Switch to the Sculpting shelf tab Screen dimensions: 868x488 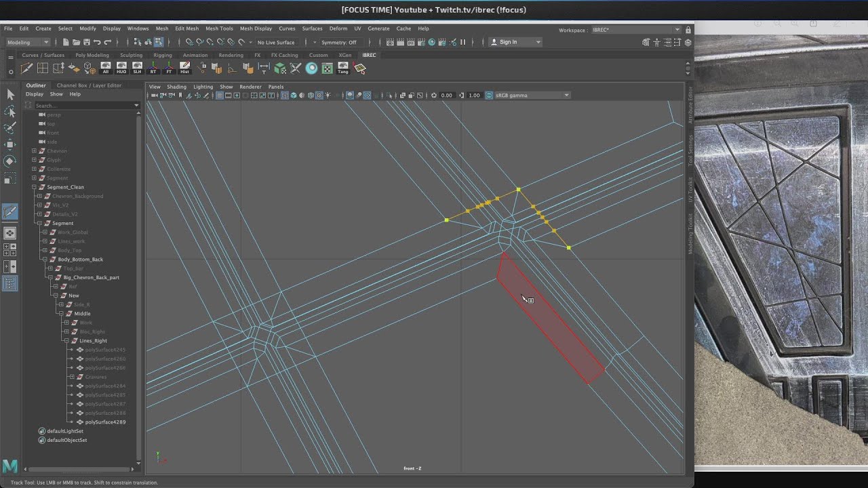point(131,55)
